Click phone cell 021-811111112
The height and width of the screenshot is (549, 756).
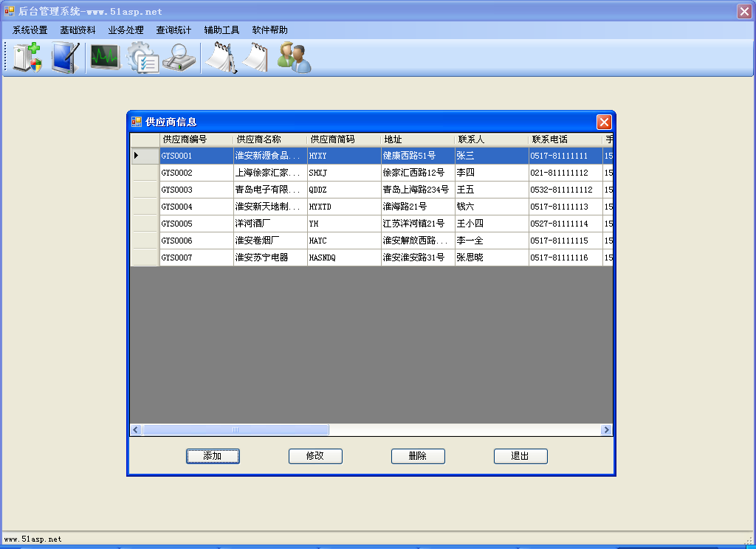(566, 173)
